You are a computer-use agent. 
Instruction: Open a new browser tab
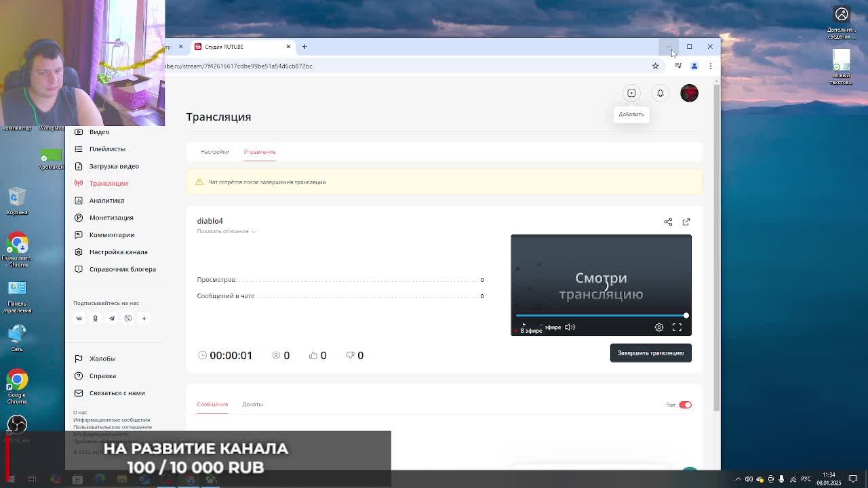pos(304,47)
